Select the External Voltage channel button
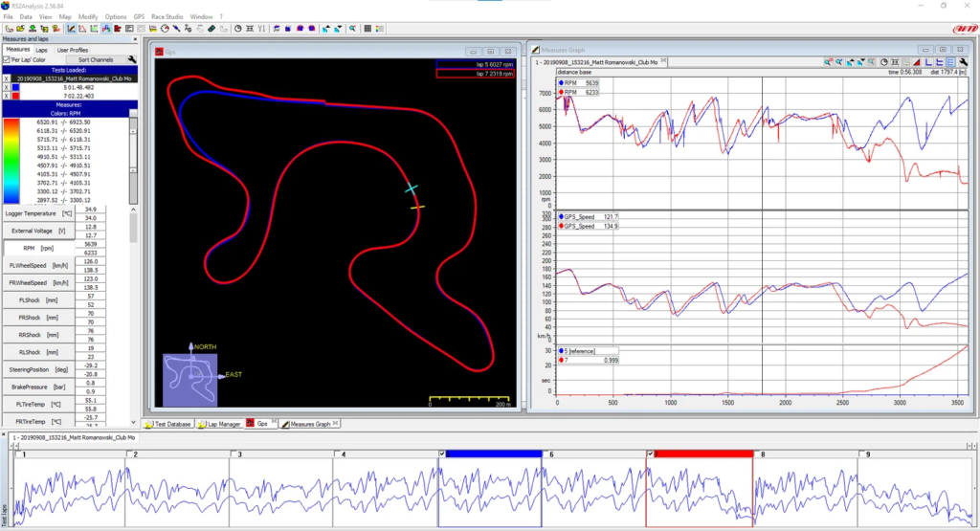Screen dimensions: 980x531 (x=38, y=231)
